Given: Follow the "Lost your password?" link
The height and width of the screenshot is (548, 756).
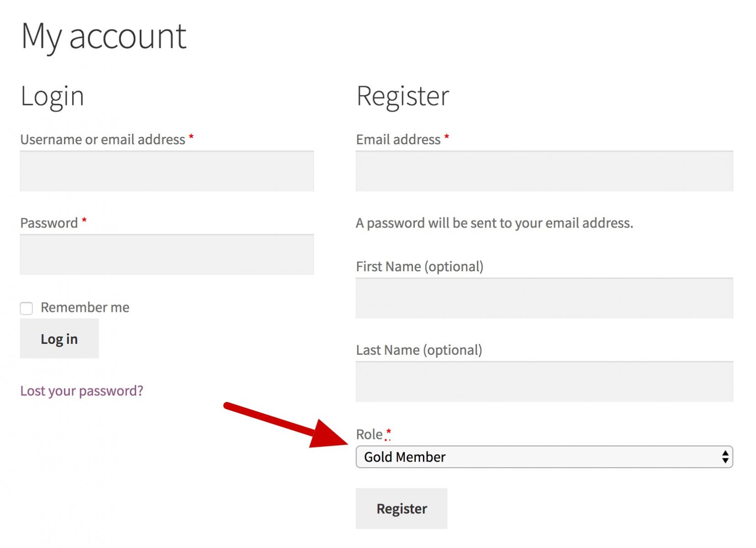Looking at the screenshot, I should coord(81,390).
